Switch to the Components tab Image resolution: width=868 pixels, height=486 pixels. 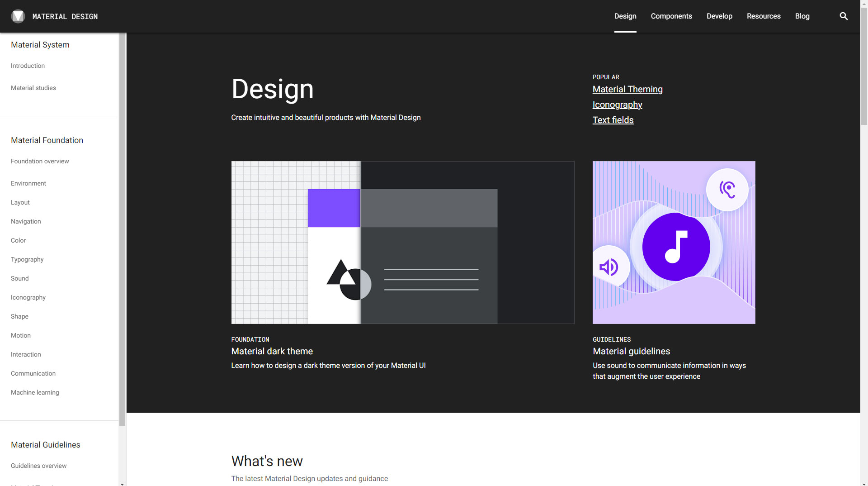(x=671, y=16)
